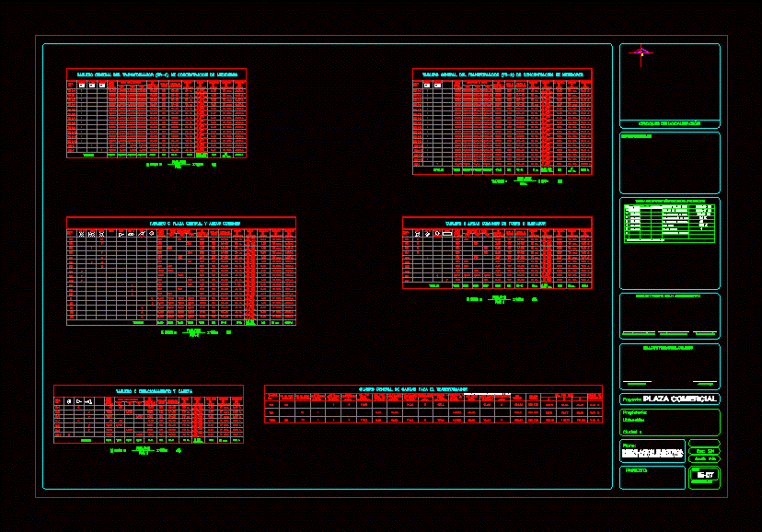Viewport: 762px width, 532px height.
Task: Select the Plaza Central table header
Action: tap(181, 223)
